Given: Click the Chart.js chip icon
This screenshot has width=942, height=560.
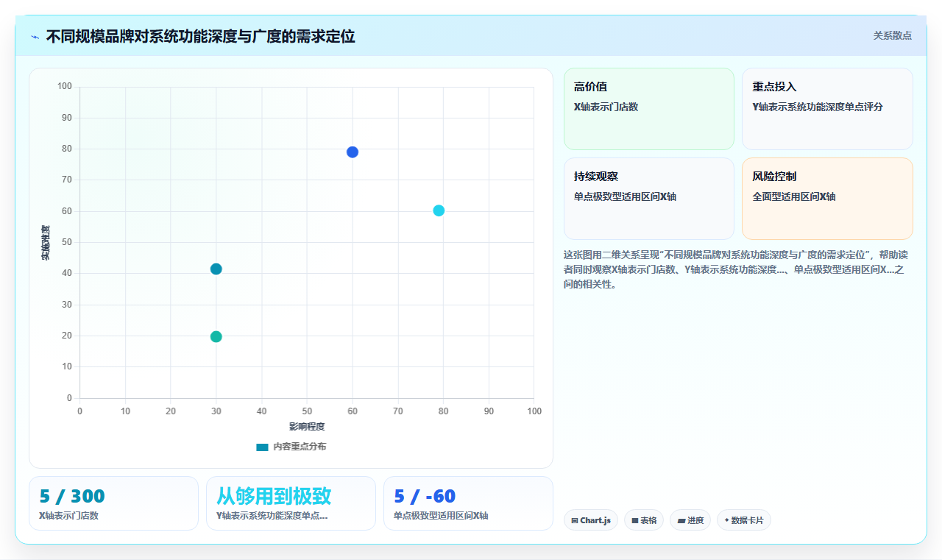Looking at the screenshot, I should pos(575,520).
